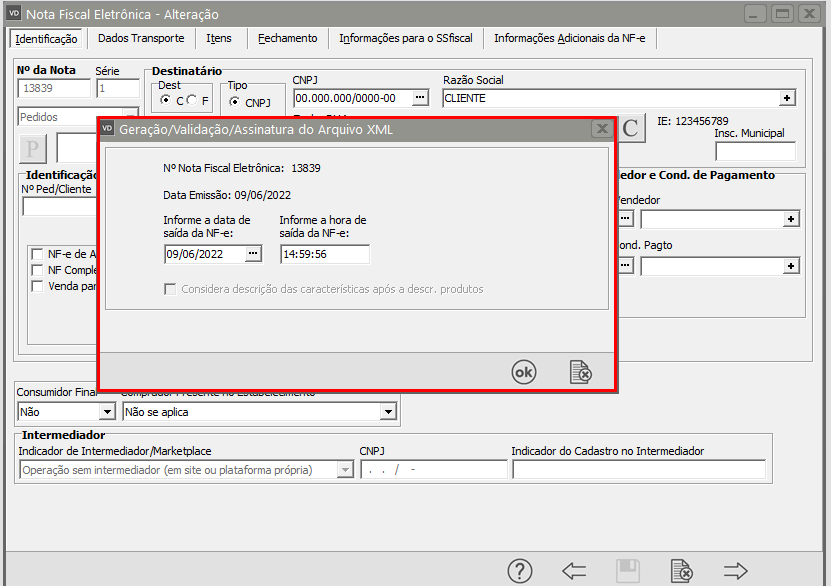Viewport: 831px width, 586px height.
Task: Open the Fechamento tab
Action: pos(287,38)
